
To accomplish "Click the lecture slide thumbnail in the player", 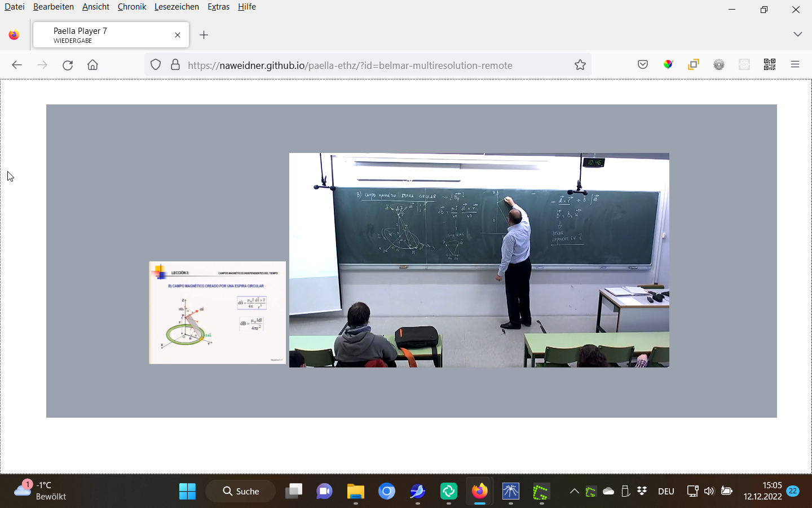I will pyautogui.click(x=217, y=312).
